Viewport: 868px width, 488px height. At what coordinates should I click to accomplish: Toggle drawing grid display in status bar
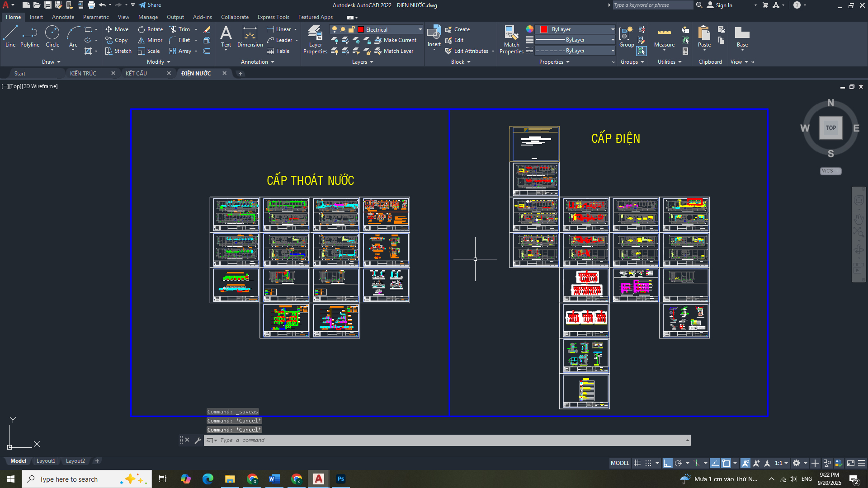[x=637, y=463]
